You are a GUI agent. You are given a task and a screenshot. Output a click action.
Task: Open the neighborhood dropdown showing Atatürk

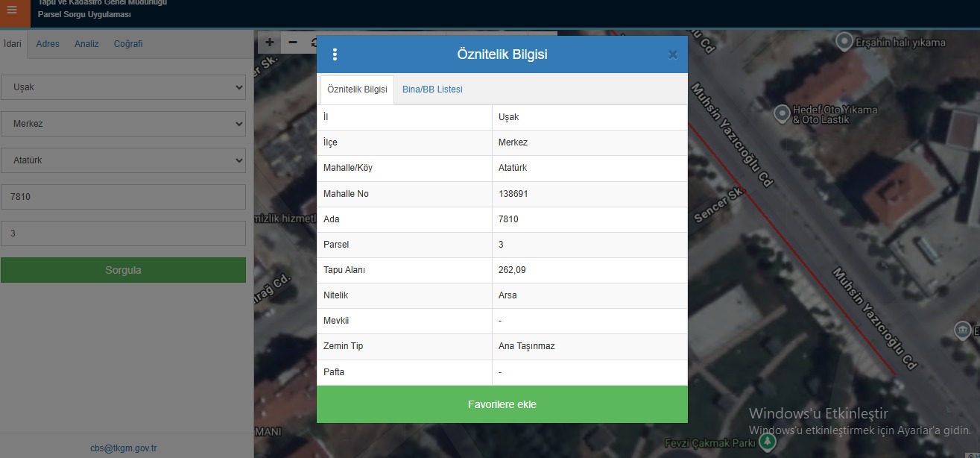tap(123, 160)
